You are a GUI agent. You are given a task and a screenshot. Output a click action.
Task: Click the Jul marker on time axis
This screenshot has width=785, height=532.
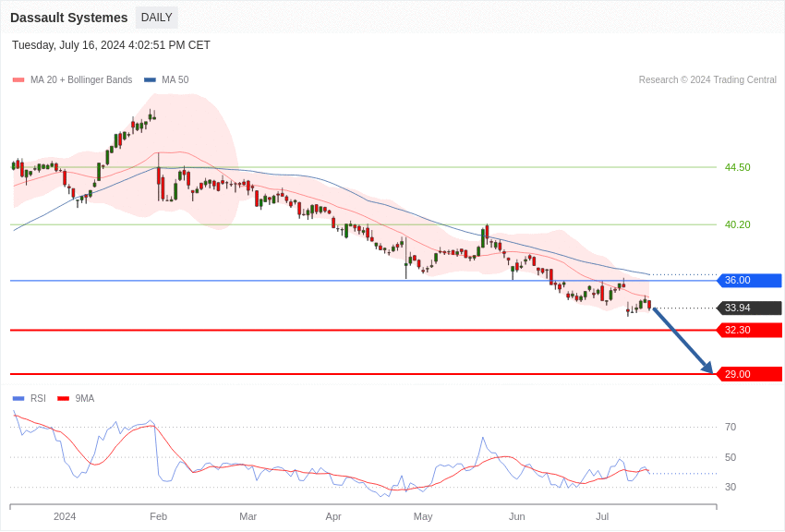(x=602, y=516)
